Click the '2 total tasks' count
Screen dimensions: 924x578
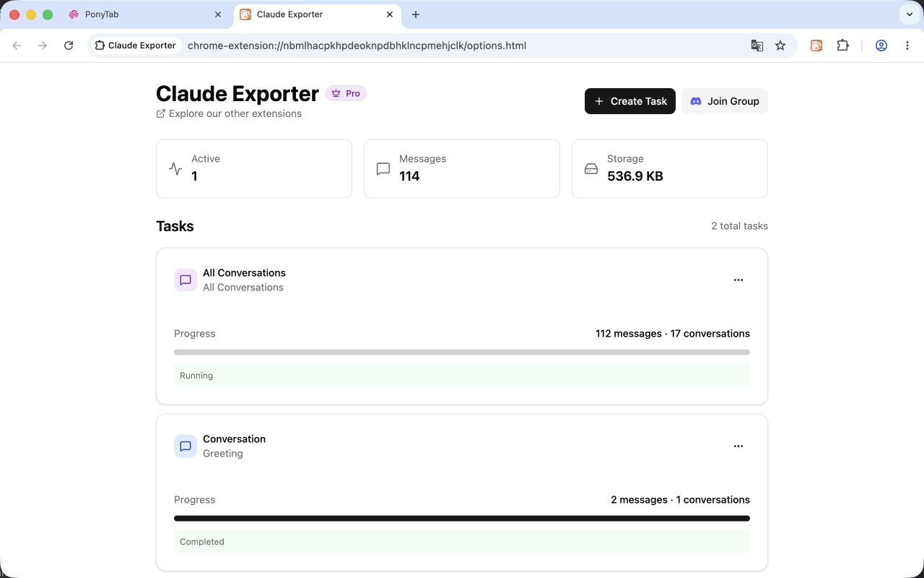coord(739,226)
